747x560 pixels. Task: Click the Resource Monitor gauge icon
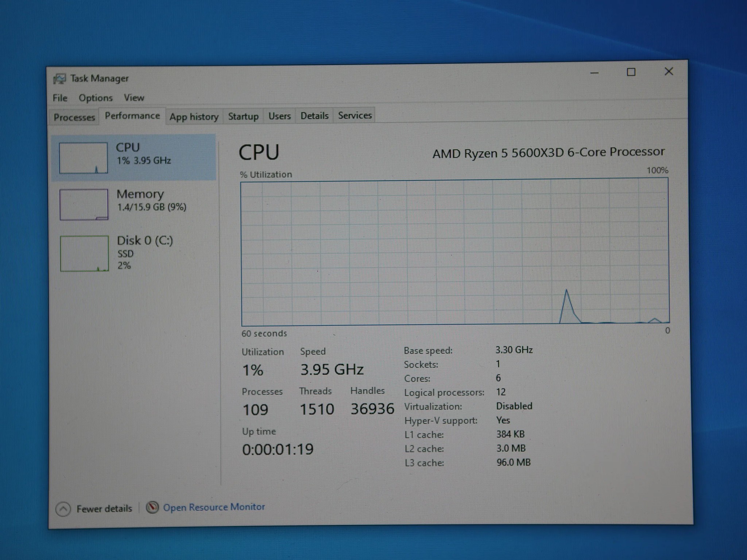(x=152, y=507)
